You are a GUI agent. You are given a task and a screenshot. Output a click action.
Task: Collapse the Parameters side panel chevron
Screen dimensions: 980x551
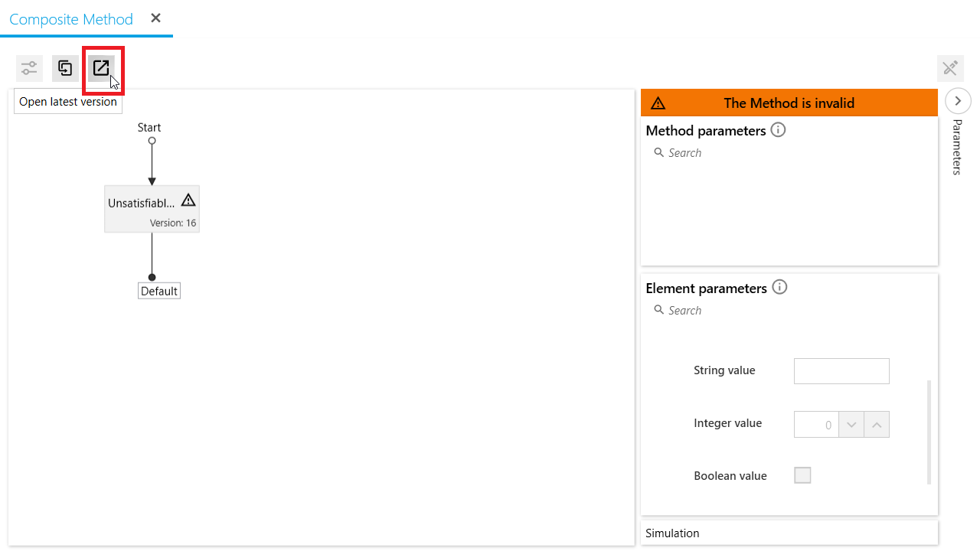[x=958, y=101]
